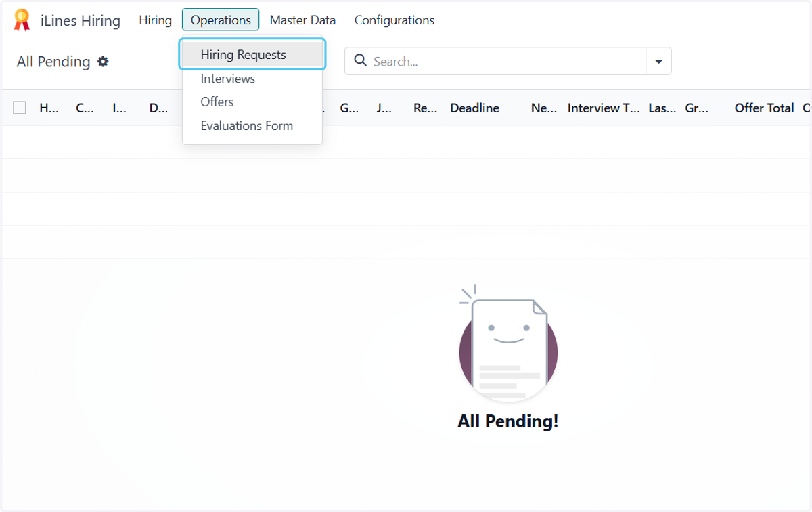
Task: Sort by the Interview T... column header
Action: (604, 108)
